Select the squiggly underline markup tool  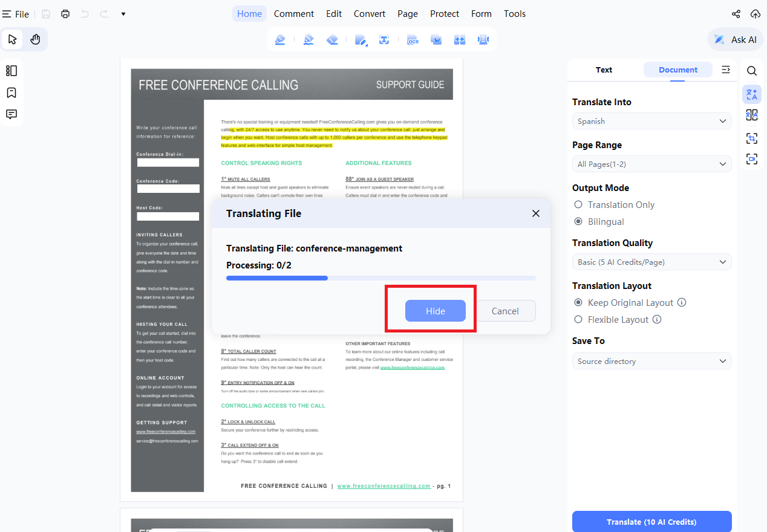[x=308, y=40]
